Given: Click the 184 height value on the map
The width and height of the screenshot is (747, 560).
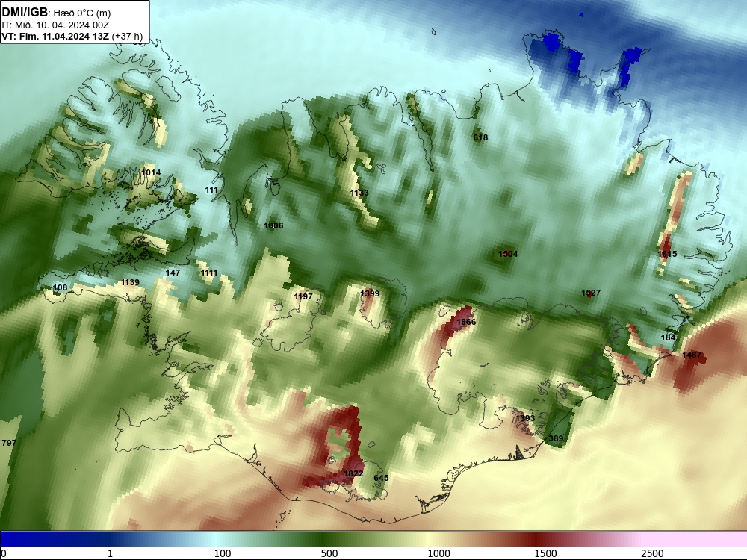Looking at the screenshot, I should 668,337.
